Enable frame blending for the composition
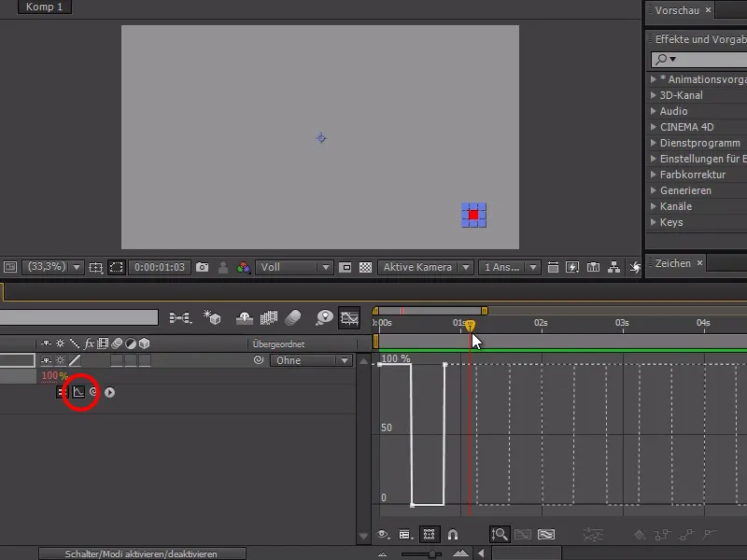 [269, 317]
